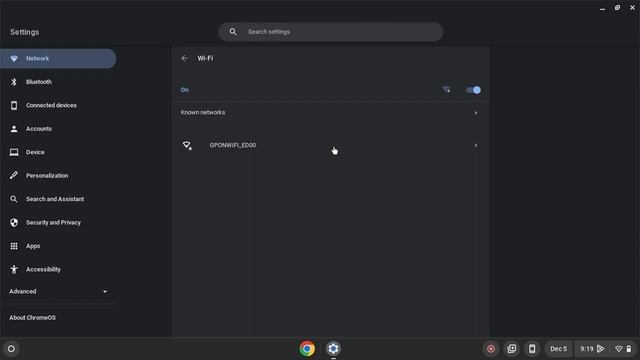Click the Bluetooth symbol icon
The width and height of the screenshot is (640, 360).
click(x=14, y=82)
